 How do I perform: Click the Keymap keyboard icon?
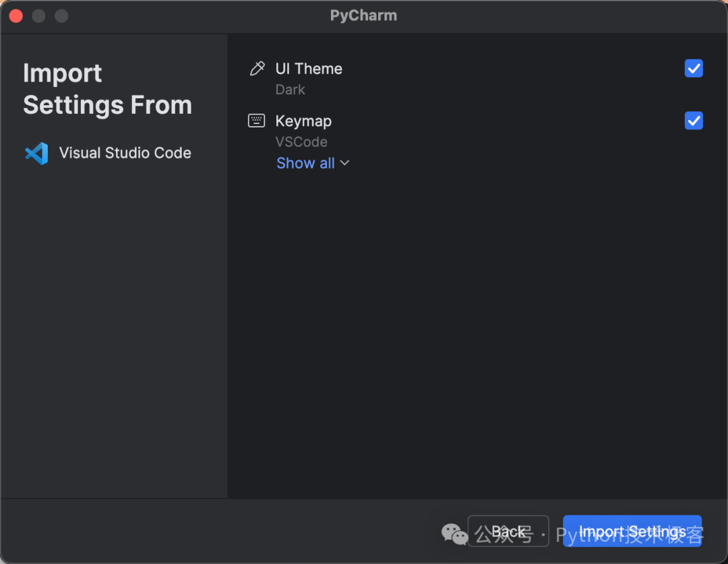256,121
